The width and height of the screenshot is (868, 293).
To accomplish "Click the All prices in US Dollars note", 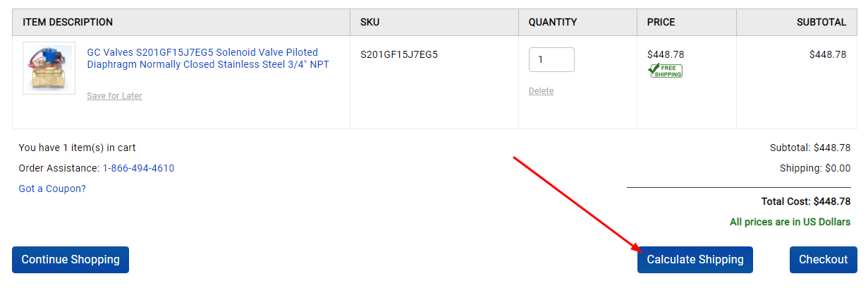I will point(790,222).
